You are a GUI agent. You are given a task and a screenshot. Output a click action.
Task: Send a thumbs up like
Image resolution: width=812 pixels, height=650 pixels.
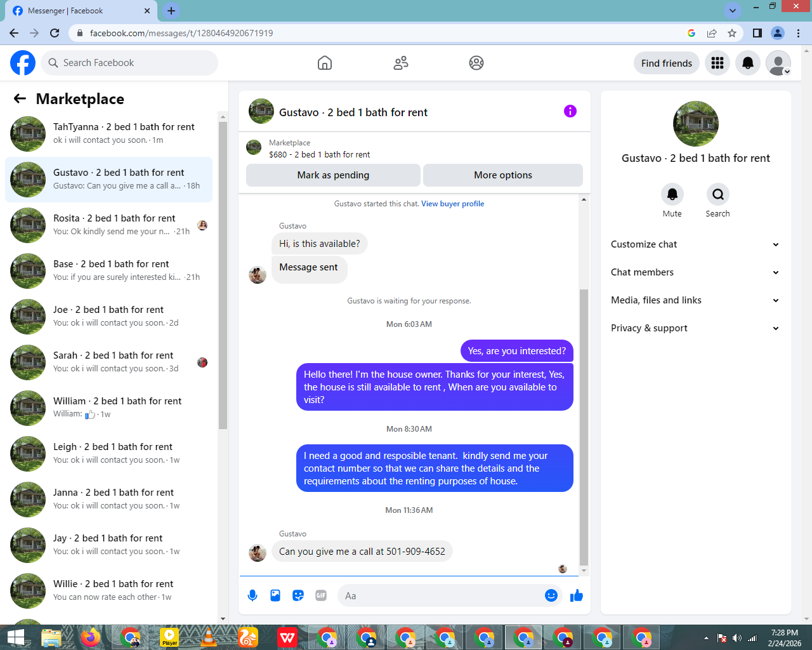click(x=577, y=595)
